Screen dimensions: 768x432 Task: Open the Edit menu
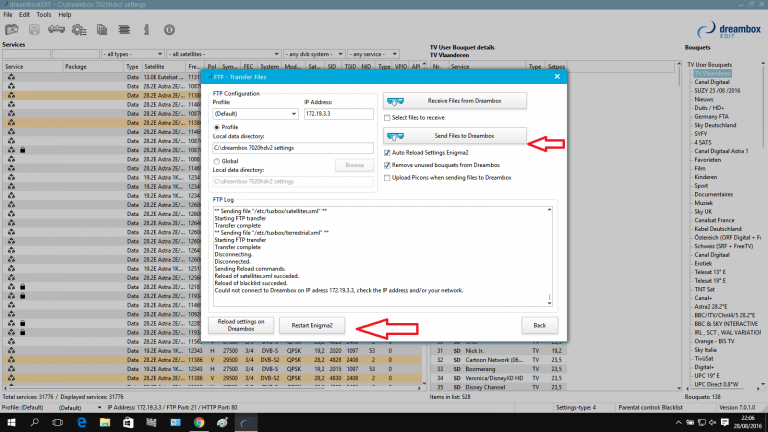pyautogui.click(x=24, y=15)
